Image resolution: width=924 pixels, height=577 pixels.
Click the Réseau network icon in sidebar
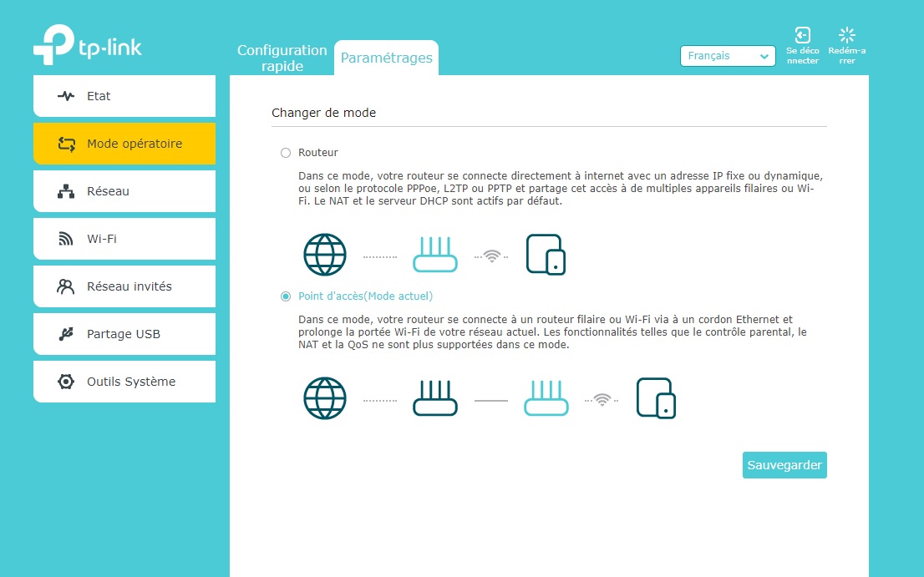click(66, 191)
